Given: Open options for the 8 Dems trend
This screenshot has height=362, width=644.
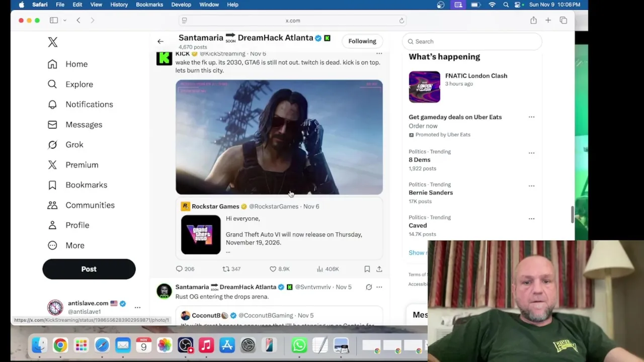Looking at the screenshot, I should (x=531, y=153).
